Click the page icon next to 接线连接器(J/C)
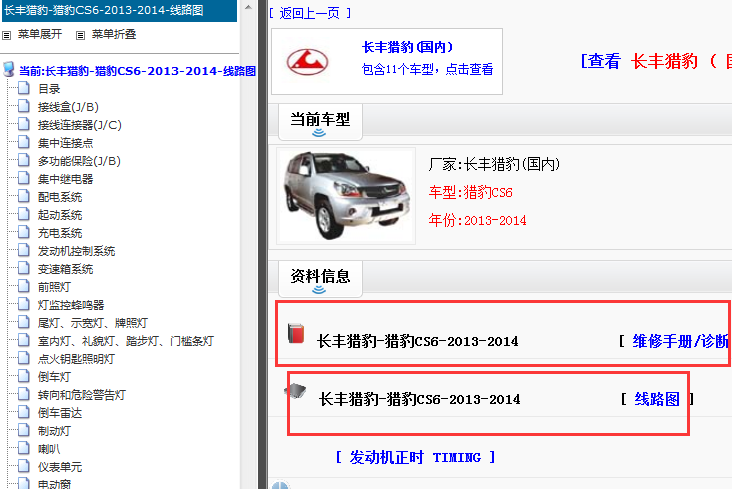Image resolution: width=732 pixels, height=489 pixels. pyautogui.click(x=24, y=124)
